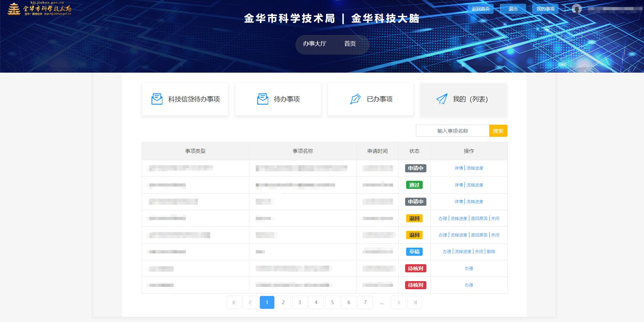Go to next page chevron
Image resolution: width=644 pixels, height=322 pixels.
click(x=398, y=302)
